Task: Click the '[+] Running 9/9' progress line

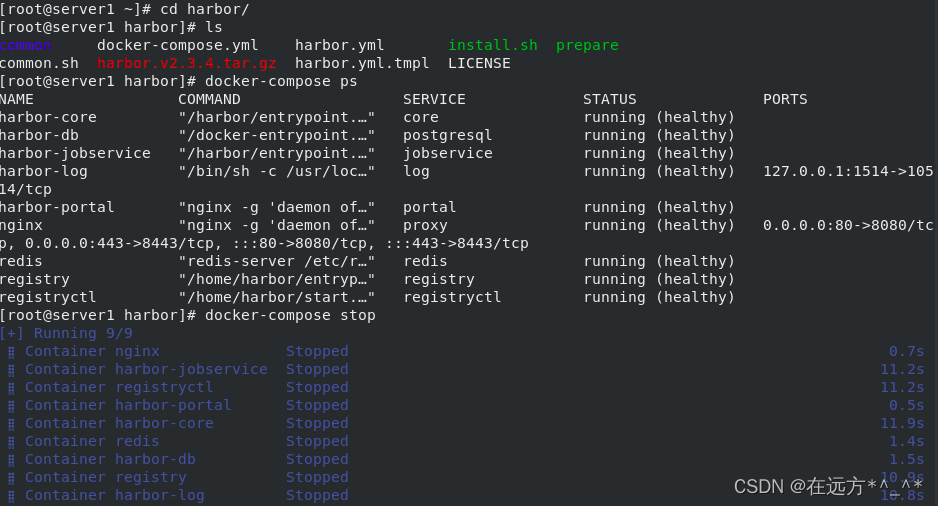Action: pyautogui.click(x=66, y=333)
